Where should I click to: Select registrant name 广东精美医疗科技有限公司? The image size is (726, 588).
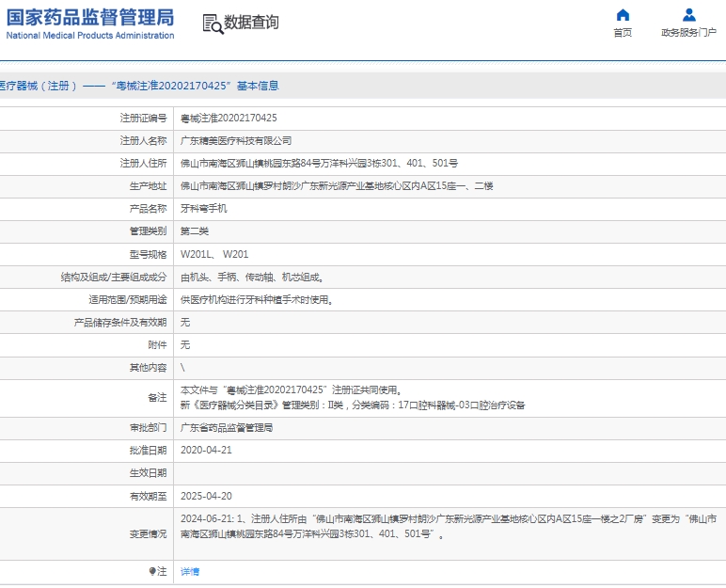point(236,141)
